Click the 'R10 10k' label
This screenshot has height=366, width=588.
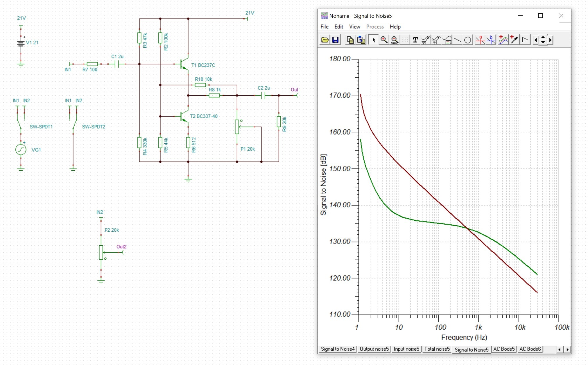coord(203,79)
